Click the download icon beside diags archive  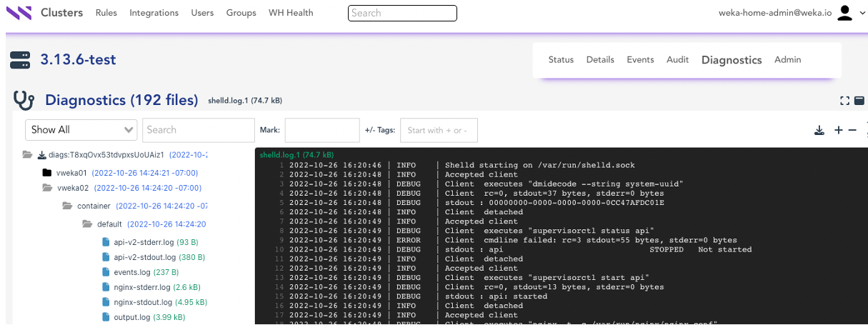pos(42,154)
